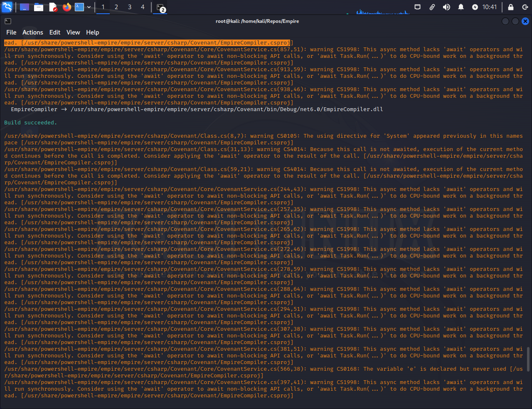Open the Kali dragon applications menu

tap(7, 7)
